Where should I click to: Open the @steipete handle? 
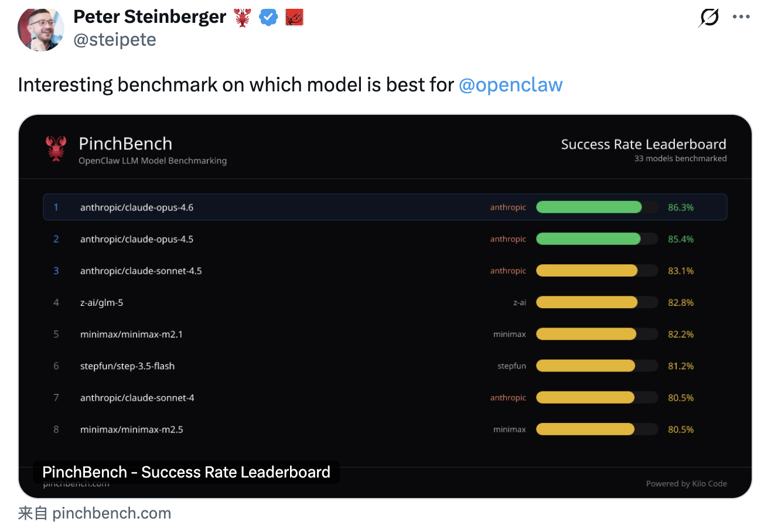[114, 40]
